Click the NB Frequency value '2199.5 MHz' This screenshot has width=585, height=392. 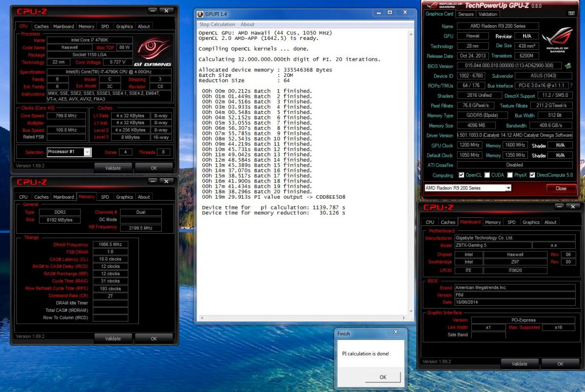(x=141, y=228)
